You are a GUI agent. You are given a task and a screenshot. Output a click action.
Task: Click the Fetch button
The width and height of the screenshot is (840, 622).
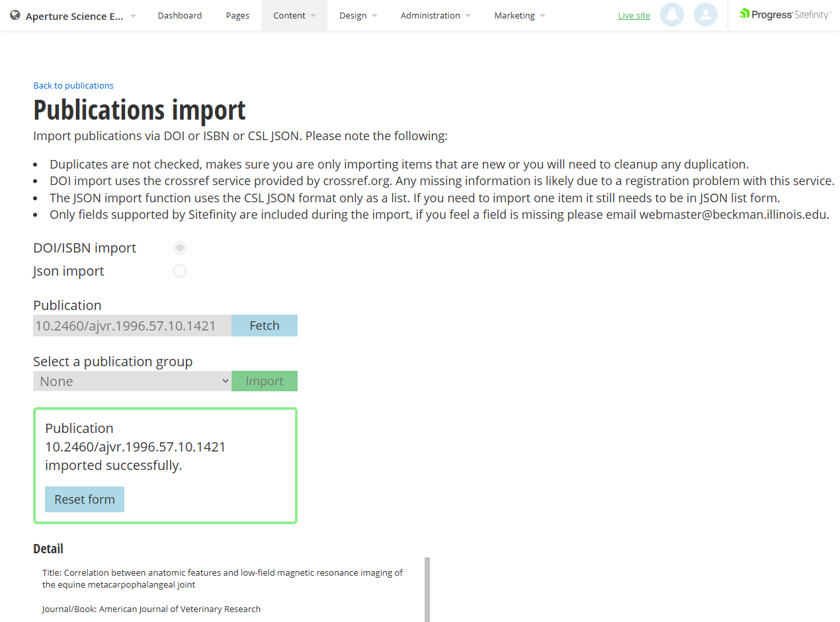click(x=264, y=325)
